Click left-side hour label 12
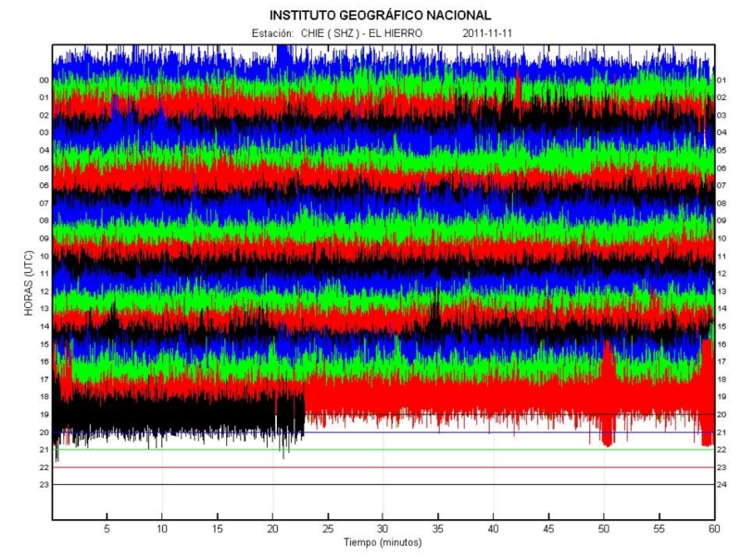 click(x=44, y=292)
